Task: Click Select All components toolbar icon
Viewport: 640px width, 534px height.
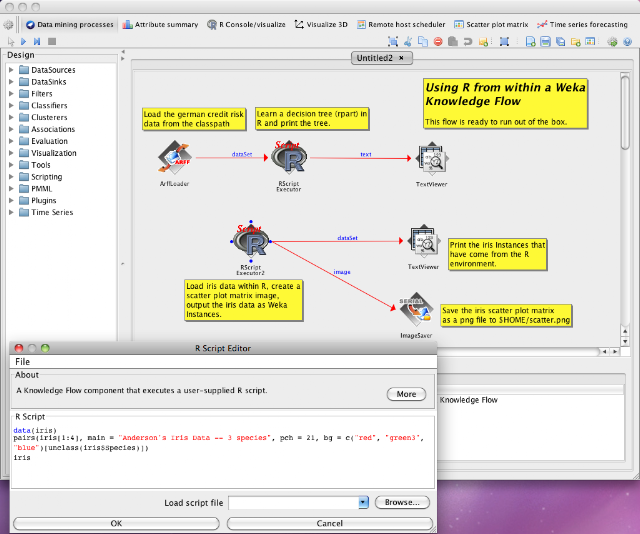Action: pos(393,41)
